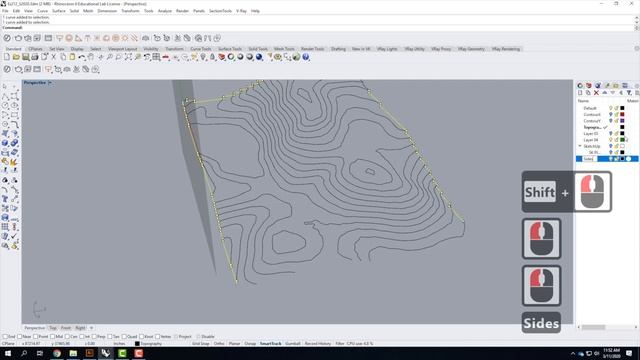Click the Copy icon in Standard toolbar

point(63,57)
